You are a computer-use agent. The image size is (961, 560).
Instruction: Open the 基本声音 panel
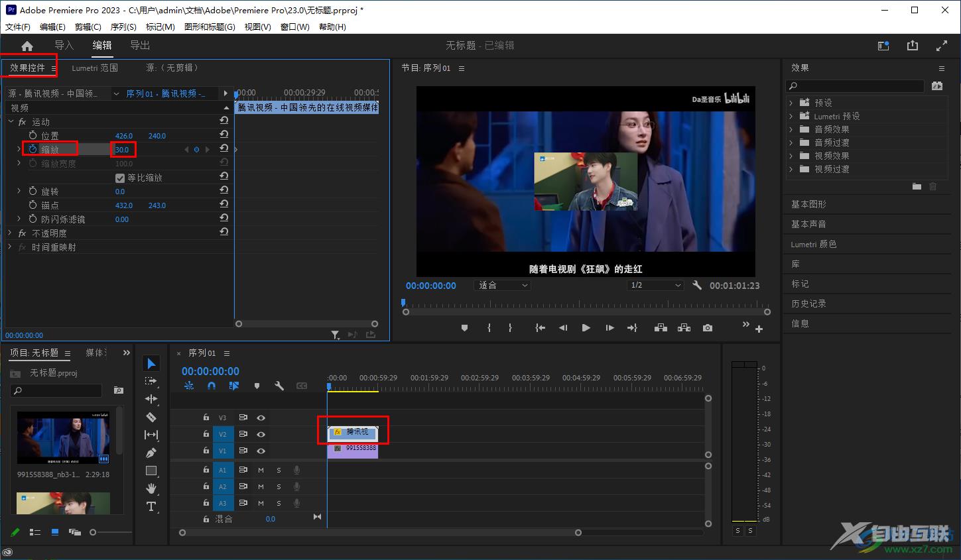808,224
